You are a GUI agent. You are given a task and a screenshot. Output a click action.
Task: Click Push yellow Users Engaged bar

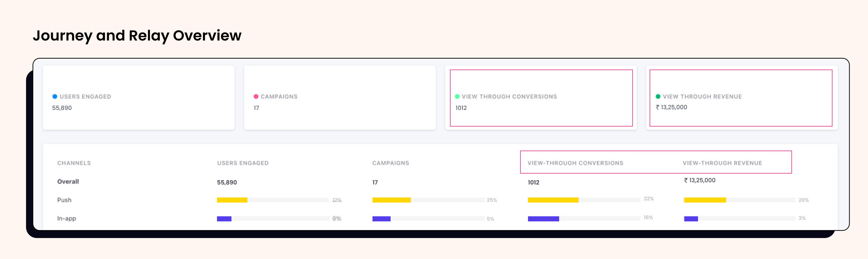click(232, 200)
